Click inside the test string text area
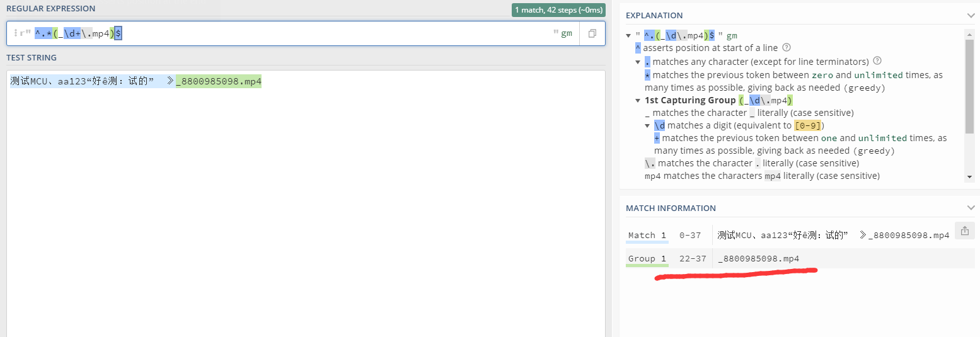 [305, 203]
